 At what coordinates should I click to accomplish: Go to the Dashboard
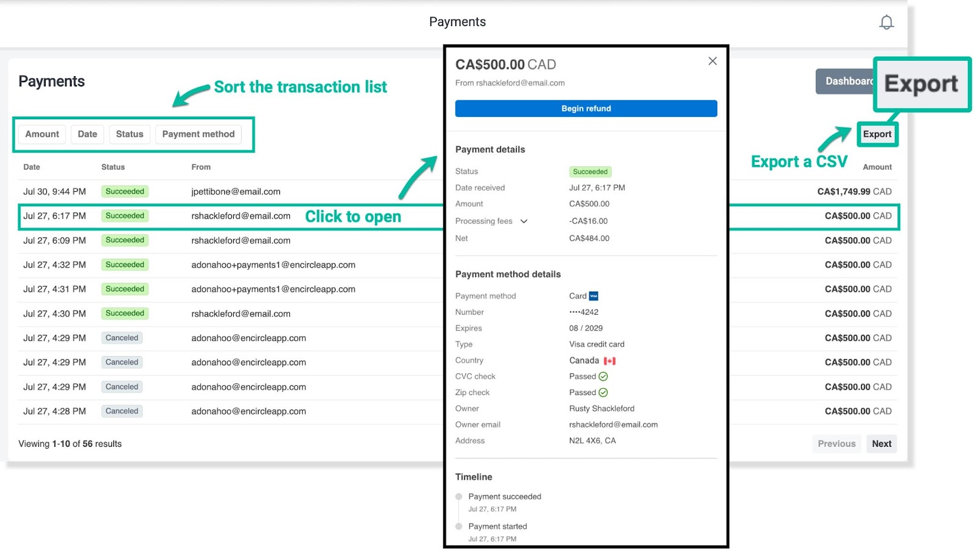pyautogui.click(x=845, y=82)
